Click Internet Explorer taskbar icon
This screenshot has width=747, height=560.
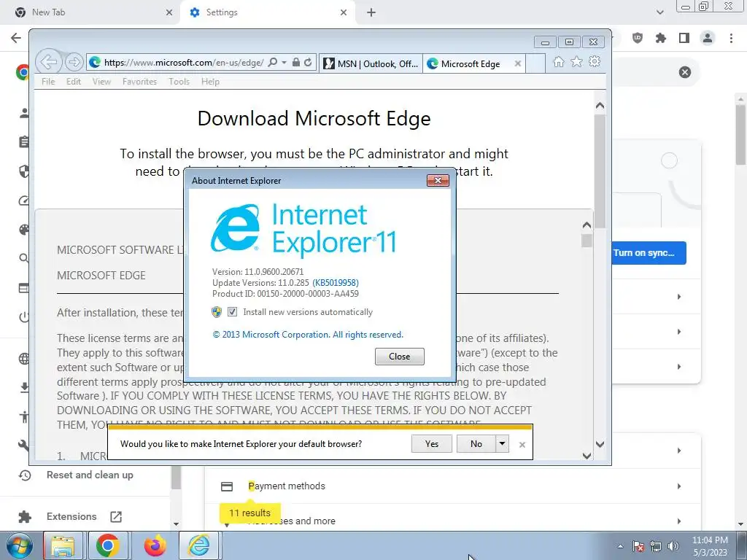tap(199, 545)
